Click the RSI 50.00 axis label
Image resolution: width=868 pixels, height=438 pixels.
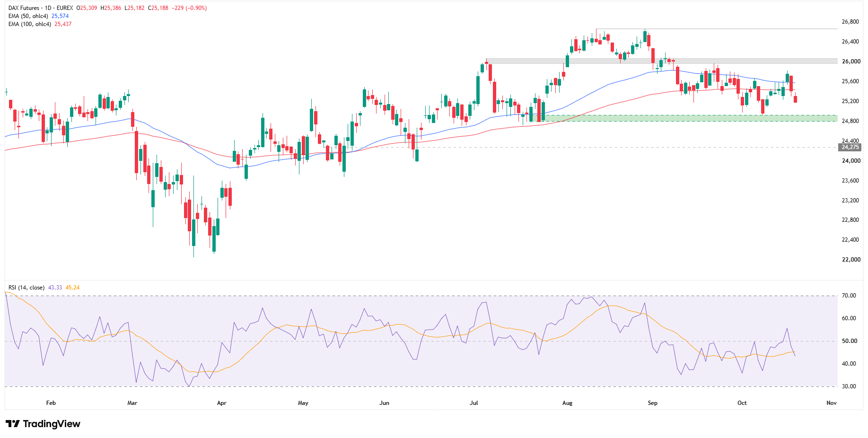coord(849,341)
